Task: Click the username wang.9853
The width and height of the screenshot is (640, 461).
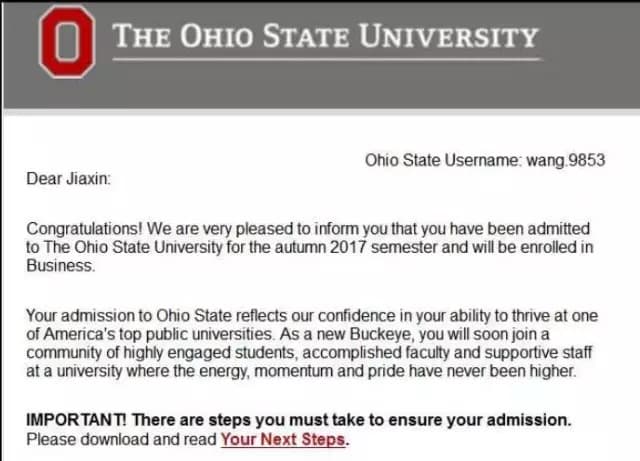Action: pyautogui.click(x=566, y=160)
